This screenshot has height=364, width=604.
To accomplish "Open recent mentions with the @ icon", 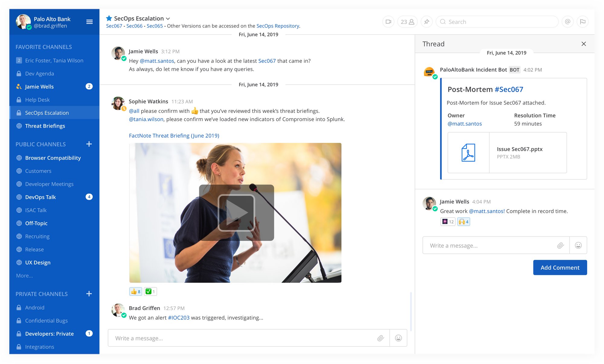I will (568, 21).
